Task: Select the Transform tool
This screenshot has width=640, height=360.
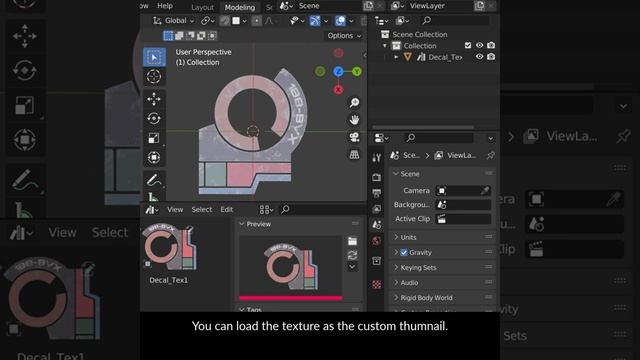Action: [x=154, y=158]
